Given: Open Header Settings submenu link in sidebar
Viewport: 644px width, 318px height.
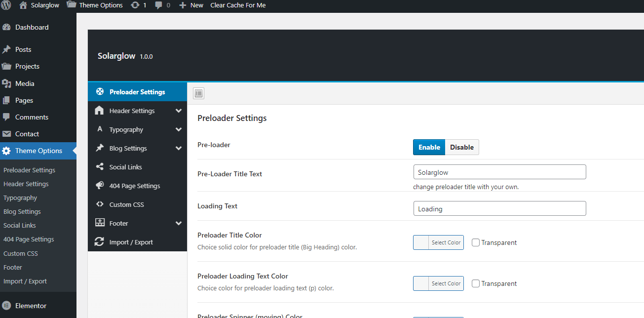Looking at the screenshot, I should (26, 184).
